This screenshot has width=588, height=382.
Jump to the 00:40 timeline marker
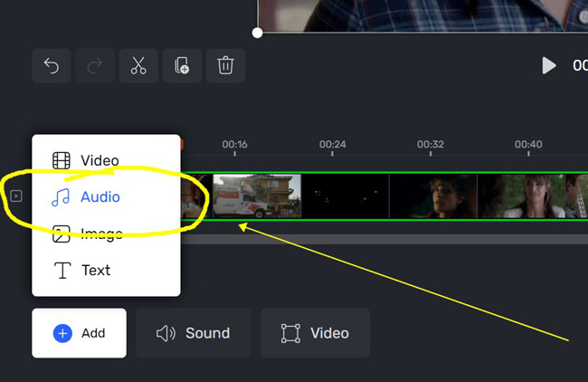[528, 145]
